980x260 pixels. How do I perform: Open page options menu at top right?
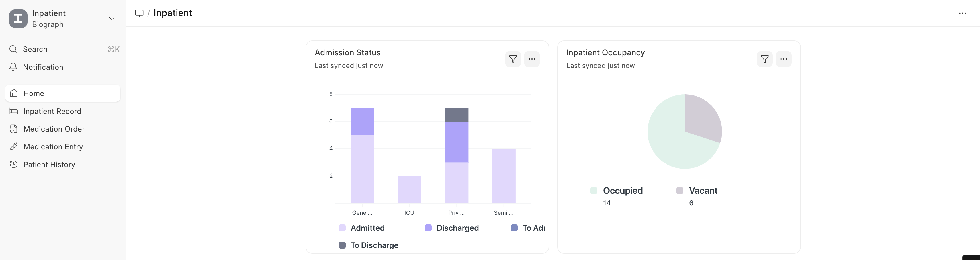(x=962, y=13)
